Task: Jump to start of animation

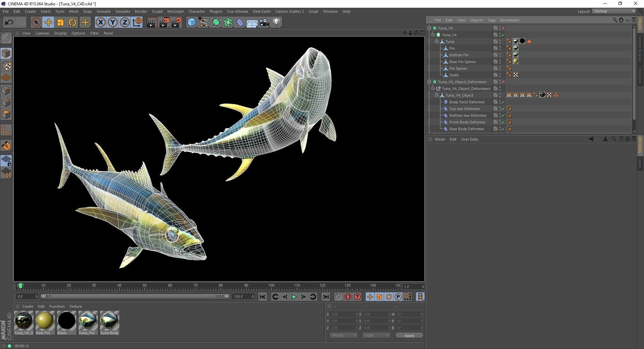Action: [262, 297]
